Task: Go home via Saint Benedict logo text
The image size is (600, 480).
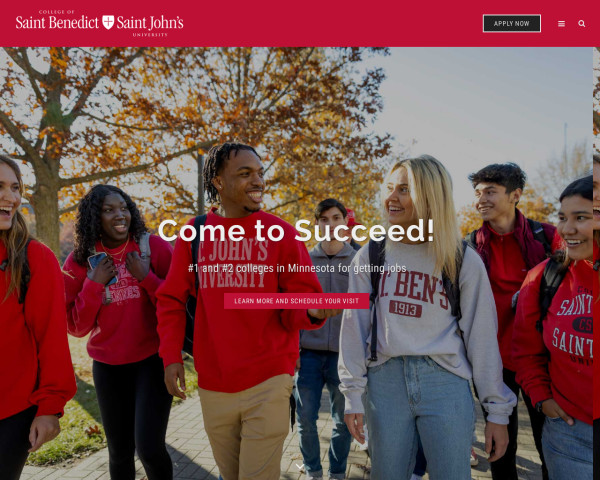Action: click(x=57, y=23)
